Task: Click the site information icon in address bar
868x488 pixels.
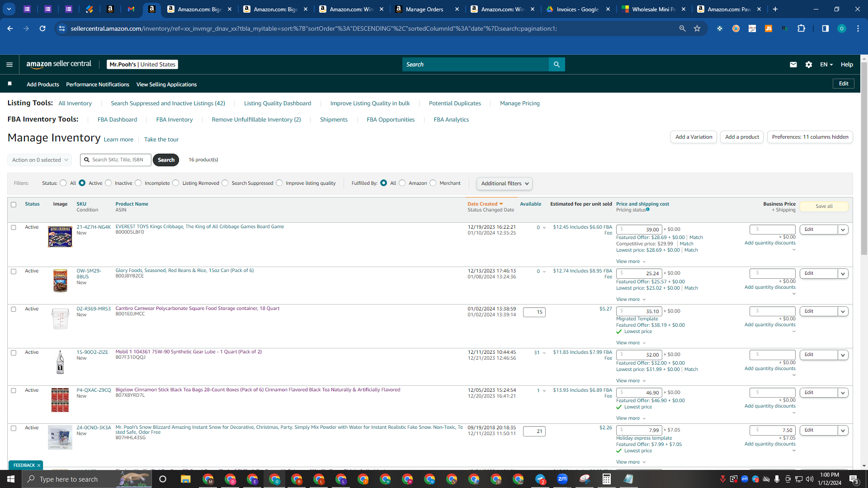Action: (x=62, y=28)
